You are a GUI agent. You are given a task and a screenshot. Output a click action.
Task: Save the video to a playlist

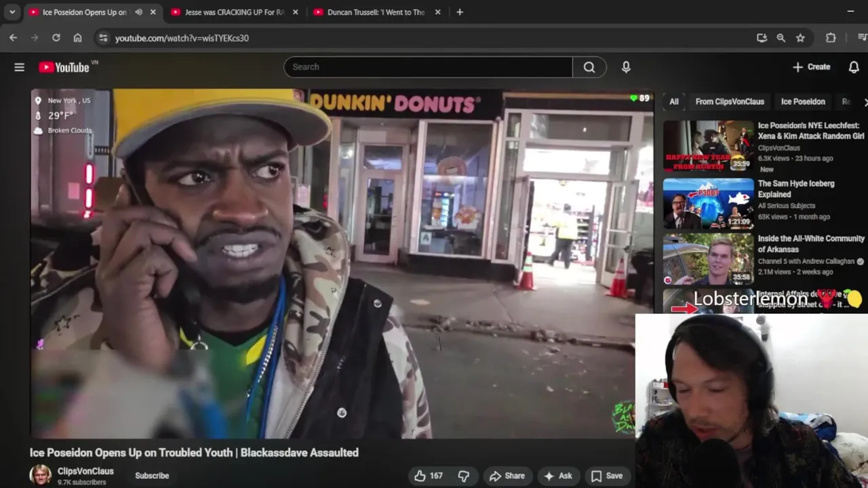[607, 476]
